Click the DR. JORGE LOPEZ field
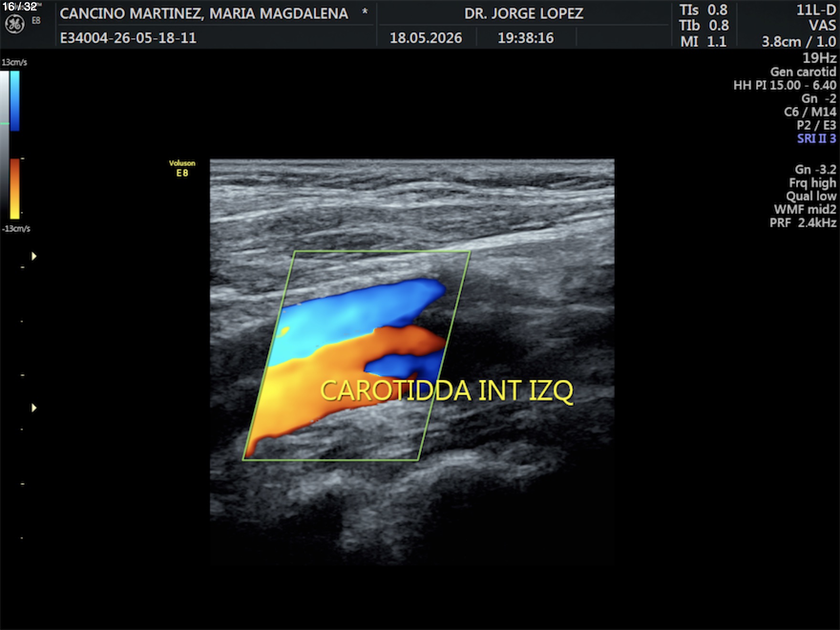The height and width of the screenshot is (630, 840). tap(524, 13)
